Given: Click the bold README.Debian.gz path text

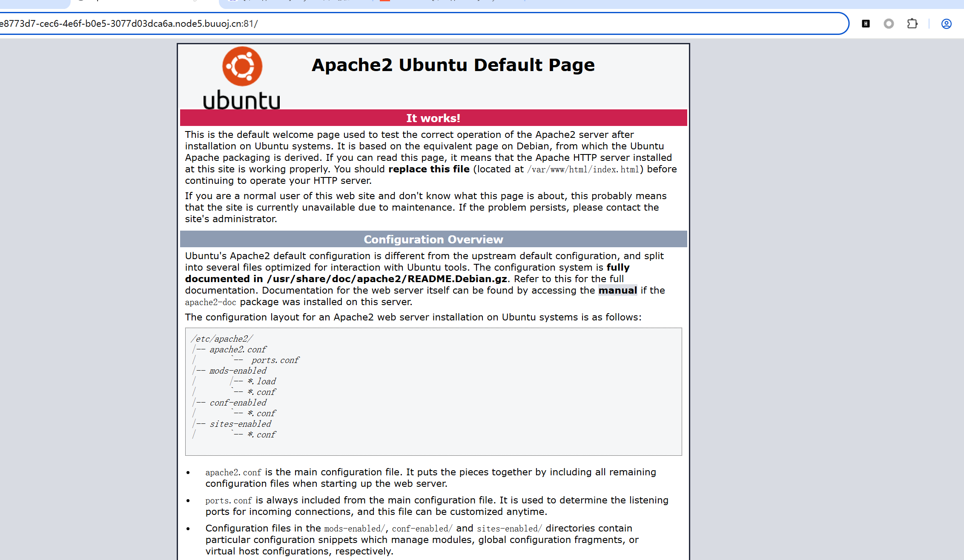Looking at the screenshot, I should click(387, 279).
